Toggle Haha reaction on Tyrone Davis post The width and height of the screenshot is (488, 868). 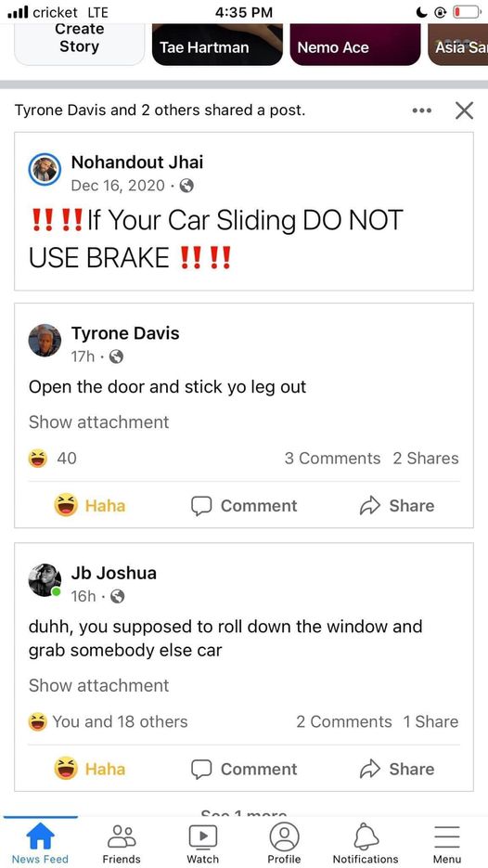90,505
